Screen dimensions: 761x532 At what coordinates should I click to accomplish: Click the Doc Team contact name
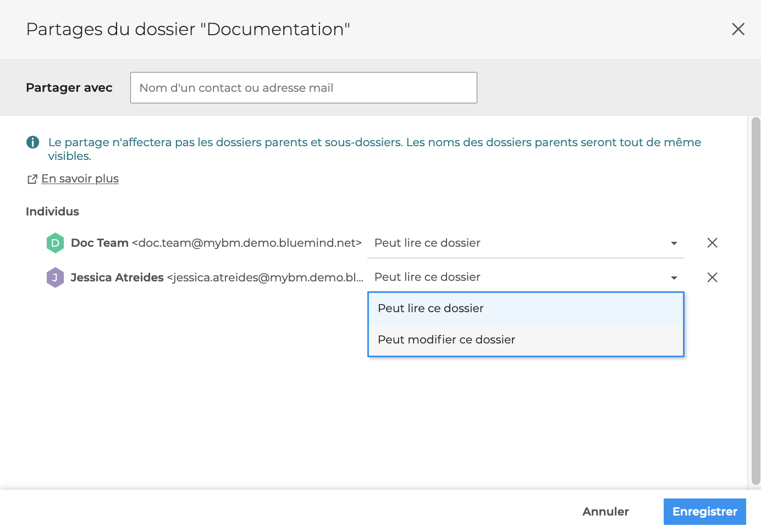click(100, 243)
